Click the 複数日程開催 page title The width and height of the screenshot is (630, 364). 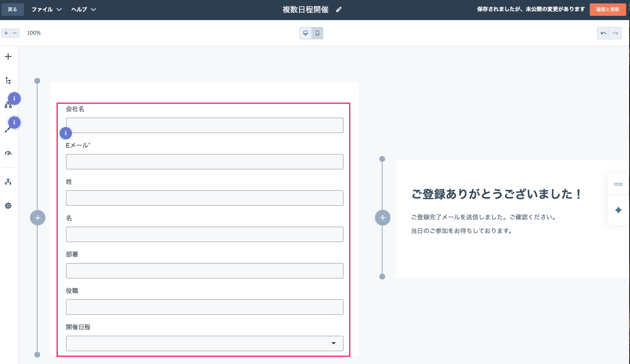(305, 9)
